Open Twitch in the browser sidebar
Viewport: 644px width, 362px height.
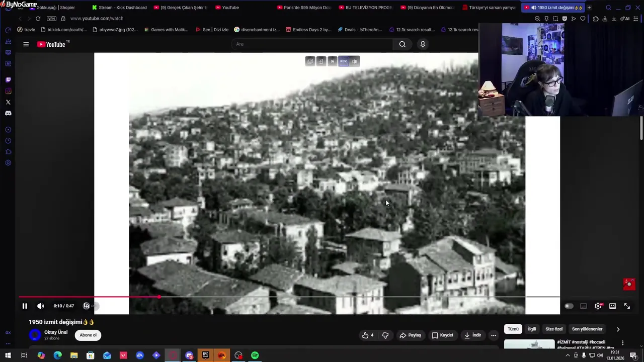8,79
